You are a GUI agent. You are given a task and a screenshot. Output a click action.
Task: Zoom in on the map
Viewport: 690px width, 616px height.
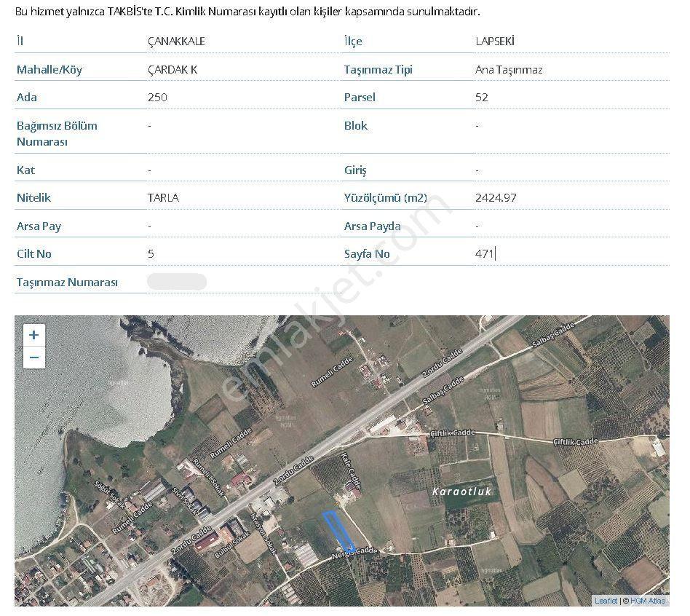[34, 335]
